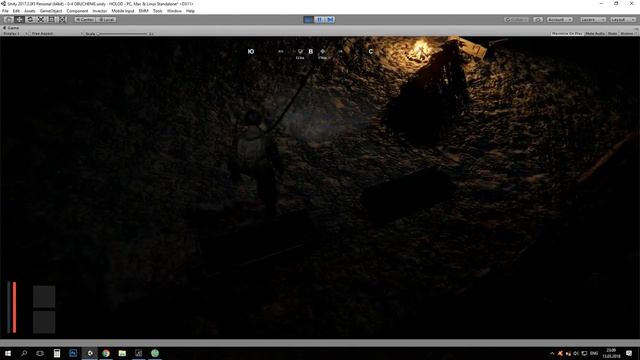Click the compass letter С

click(371, 51)
